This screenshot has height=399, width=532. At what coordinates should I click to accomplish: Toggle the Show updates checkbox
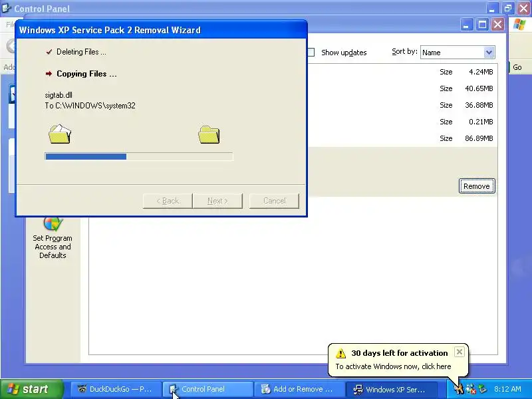(311, 53)
